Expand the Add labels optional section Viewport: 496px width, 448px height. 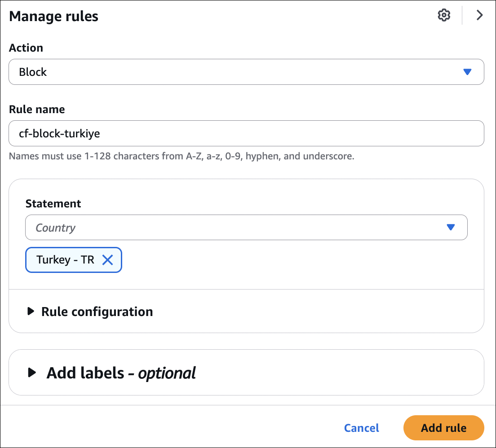click(x=121, y=373)
